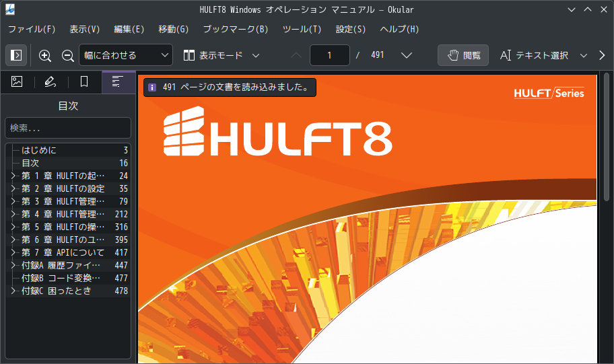614x364 pixels.
Task: Open the 幅に合わせる zoom combo box
Action: click(x=126, y=55)
